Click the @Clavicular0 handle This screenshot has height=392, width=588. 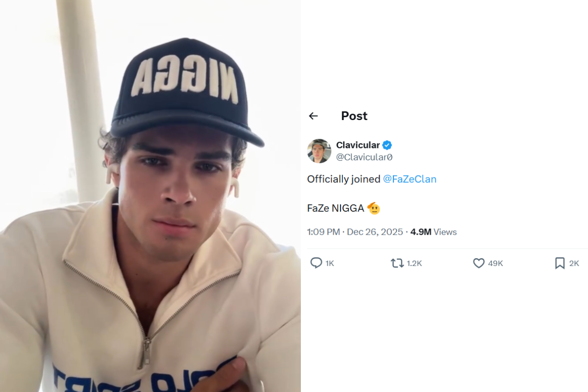click(365, 156)
